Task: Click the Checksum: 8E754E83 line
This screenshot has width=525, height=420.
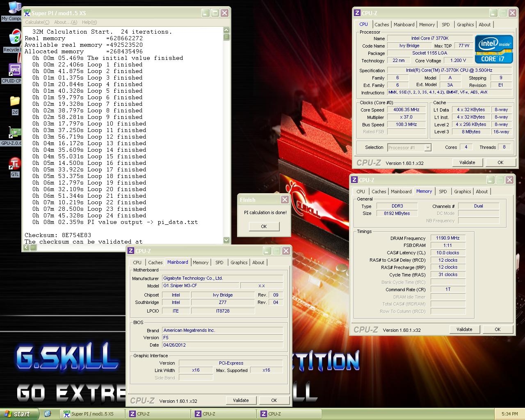Action: coord(58,235)
